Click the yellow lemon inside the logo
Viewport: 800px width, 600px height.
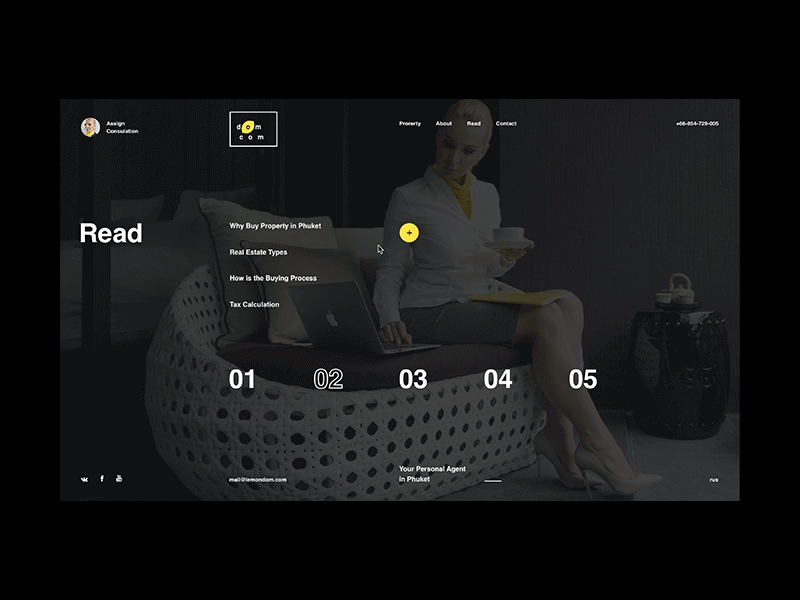247,125
